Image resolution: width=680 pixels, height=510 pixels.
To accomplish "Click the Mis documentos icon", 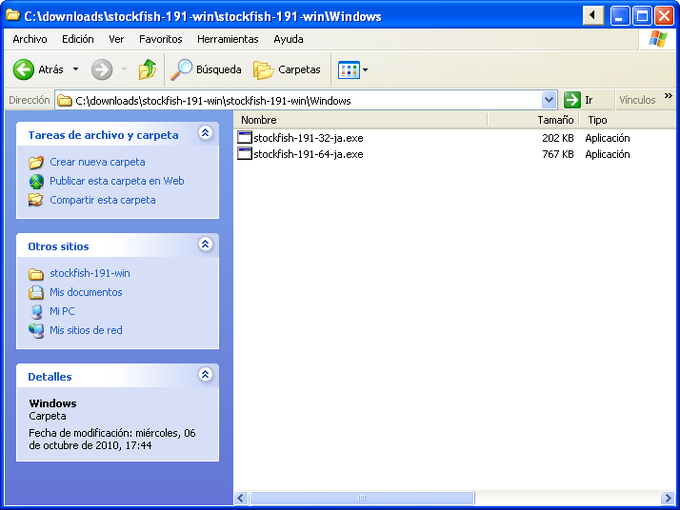I will (36, 292).
